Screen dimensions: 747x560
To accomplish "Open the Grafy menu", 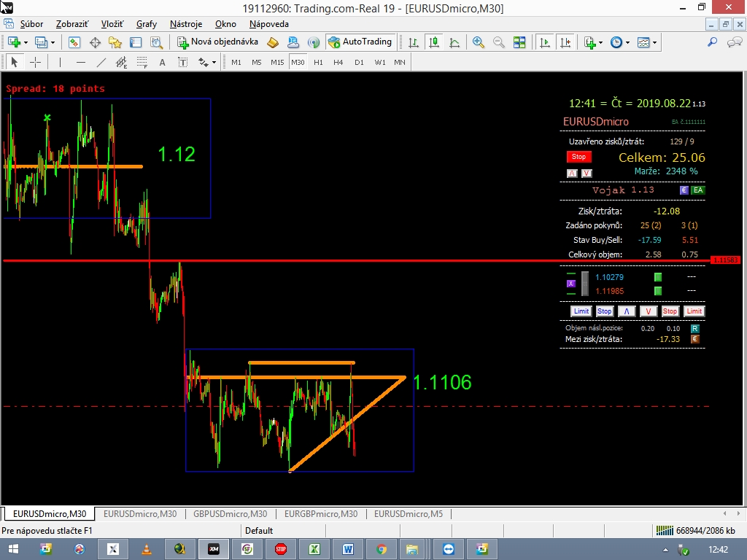I will (146, 24).
